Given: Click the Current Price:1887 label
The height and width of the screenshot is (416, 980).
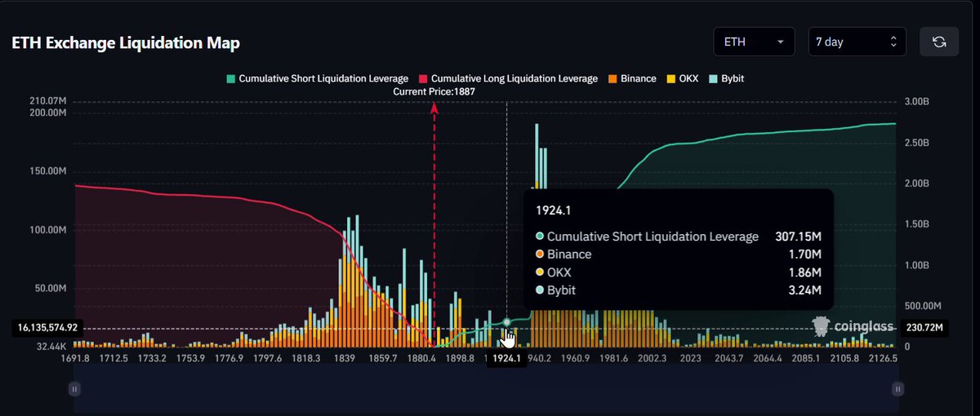Looking at the screenshot, I should point(434,92).
